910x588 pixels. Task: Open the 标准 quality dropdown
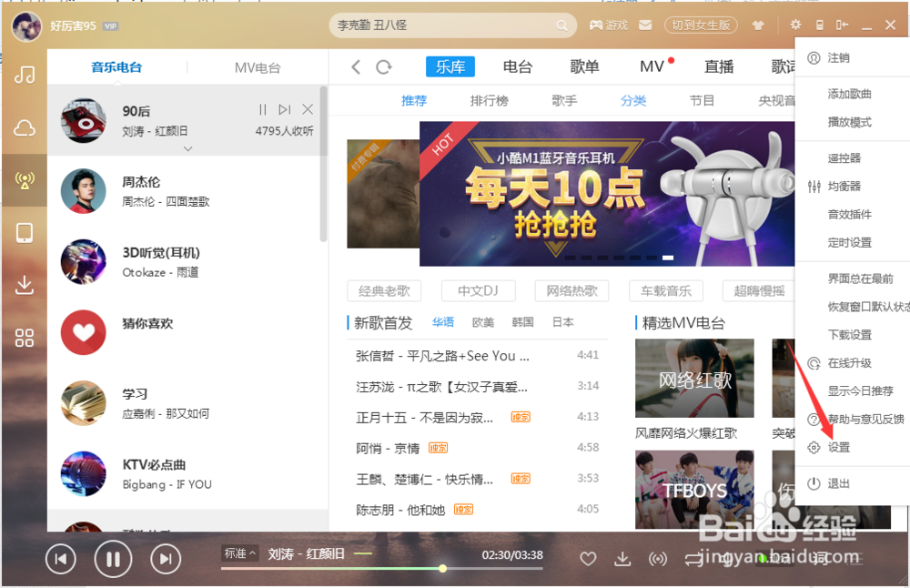click(240, 553)
